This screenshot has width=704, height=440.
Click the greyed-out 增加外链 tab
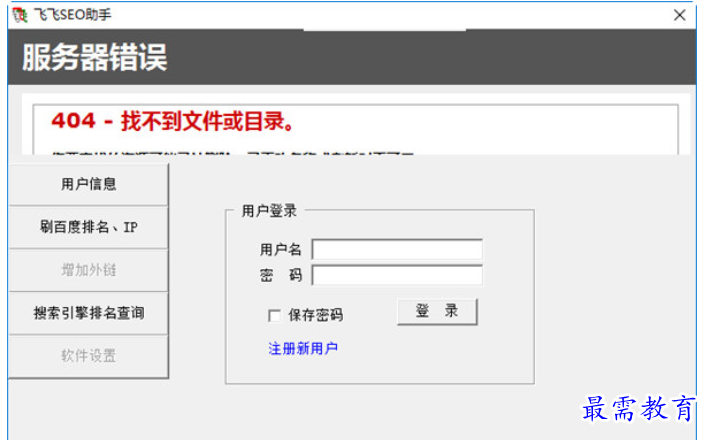pos(88,270)
